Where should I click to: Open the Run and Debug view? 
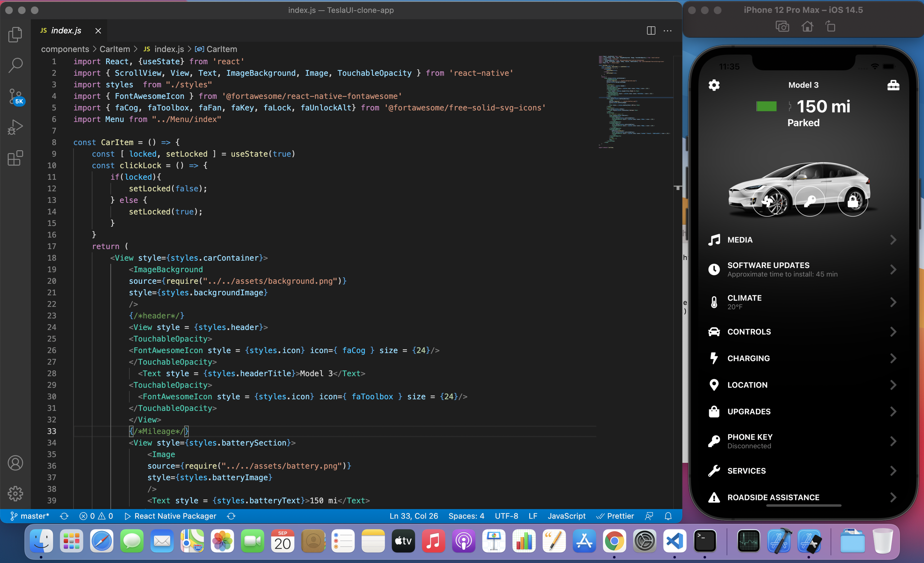(15, 127)
